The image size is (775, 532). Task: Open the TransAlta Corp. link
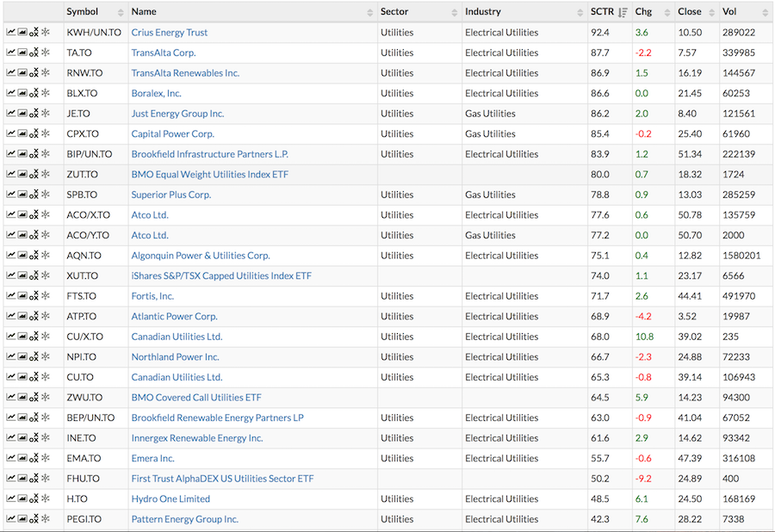(164, 53)
